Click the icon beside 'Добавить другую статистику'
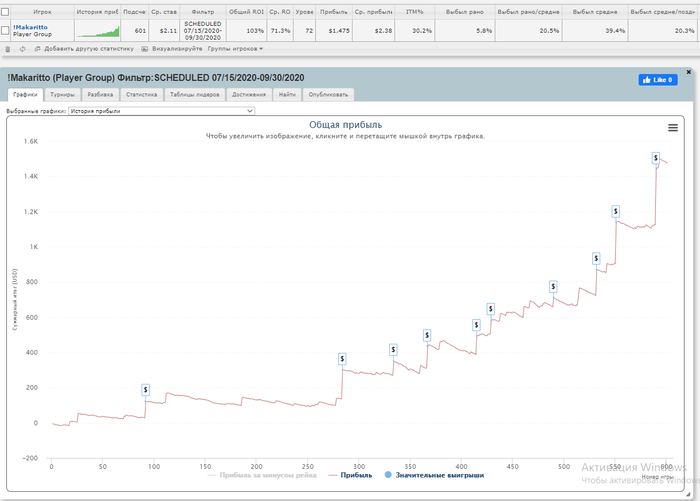 [x=38, y=49]
